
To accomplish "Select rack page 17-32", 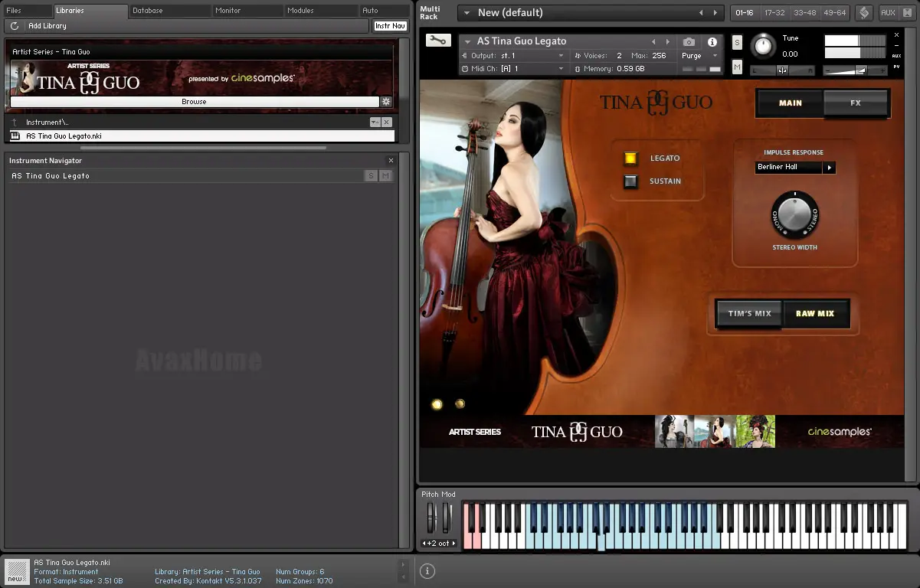I will (774, 13).
